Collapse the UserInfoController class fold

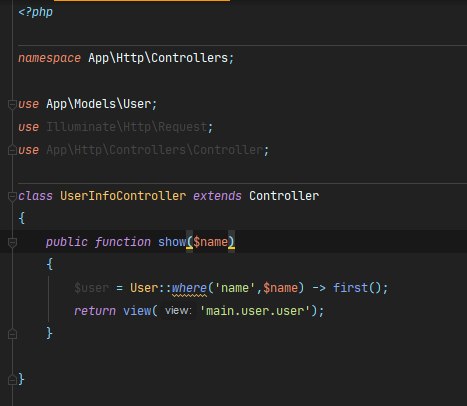(x=12, y=196)
